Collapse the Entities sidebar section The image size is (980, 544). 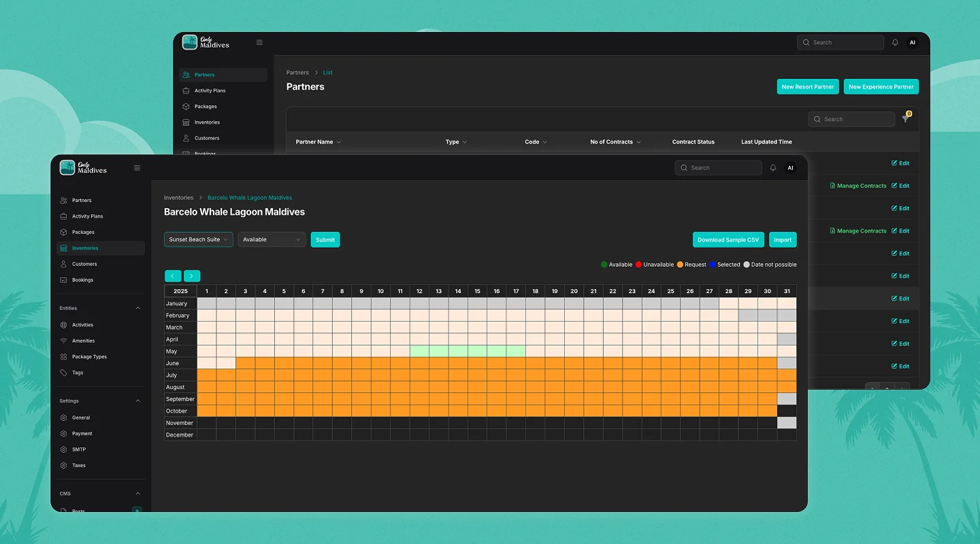coord(137,308)
